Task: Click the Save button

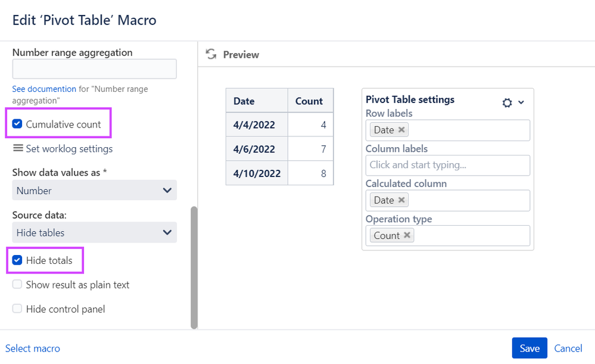Action: 529,349
